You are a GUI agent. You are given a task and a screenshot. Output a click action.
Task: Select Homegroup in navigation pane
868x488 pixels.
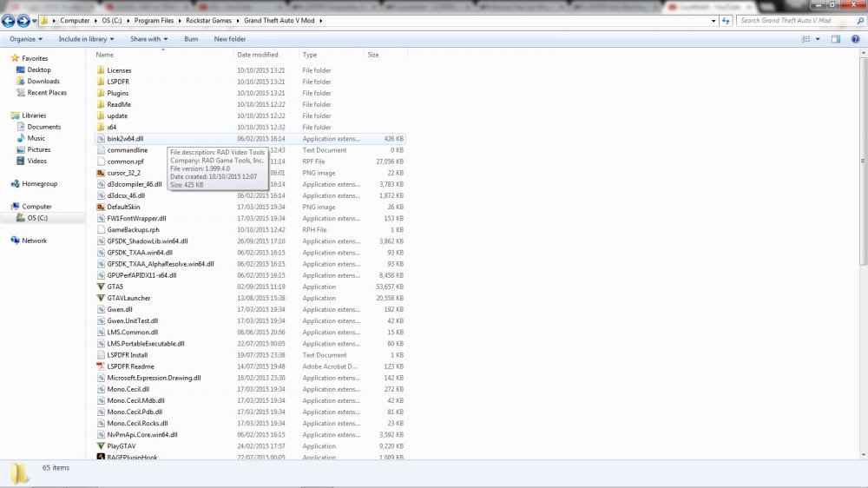pos(34,183)
